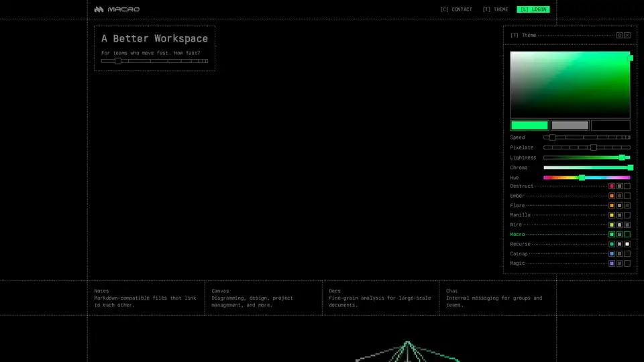Viewport: 644px width, 362px height.
Task: Open the Theme menu in the header
Action: [x=496, y=9]
